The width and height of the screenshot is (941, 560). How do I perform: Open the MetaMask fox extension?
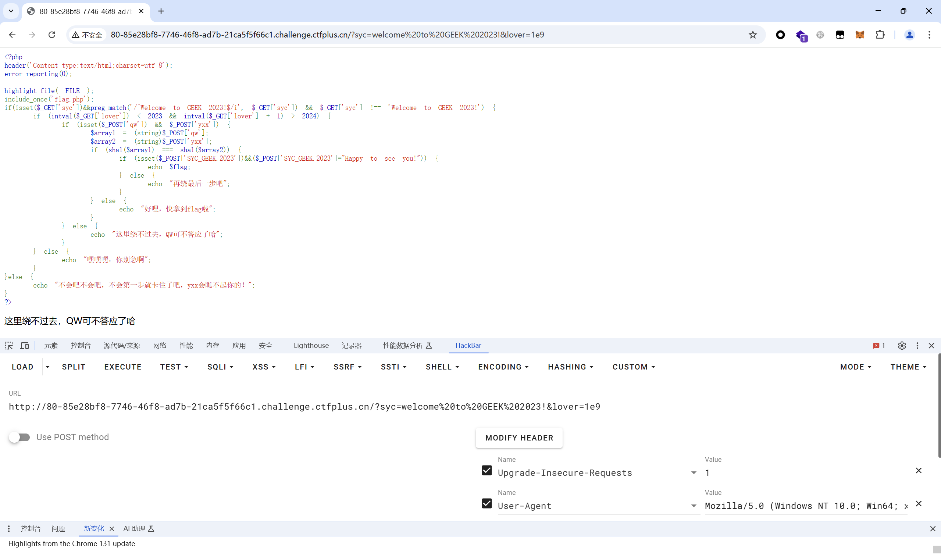tap(860, 35)
